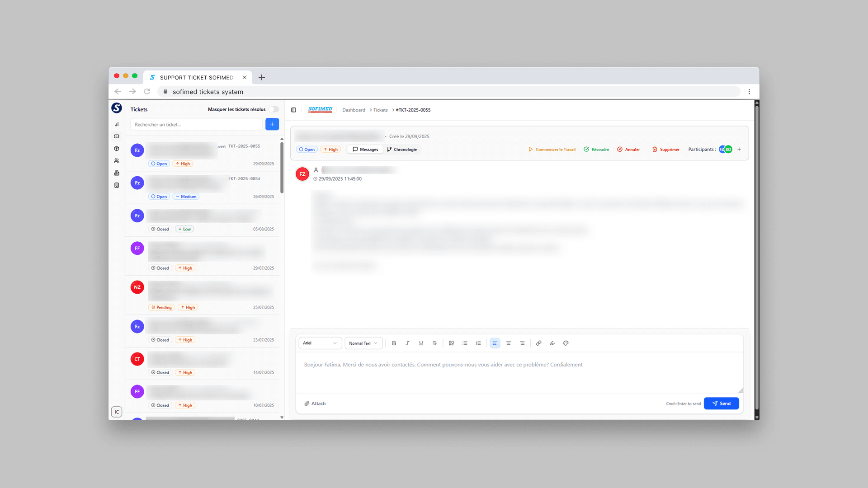Image resolution: width=868 pixels, height=488 pixels.
Task: Toggle bold formatting in the message editor
Action: pyautogui.click(x=394, y=343)
